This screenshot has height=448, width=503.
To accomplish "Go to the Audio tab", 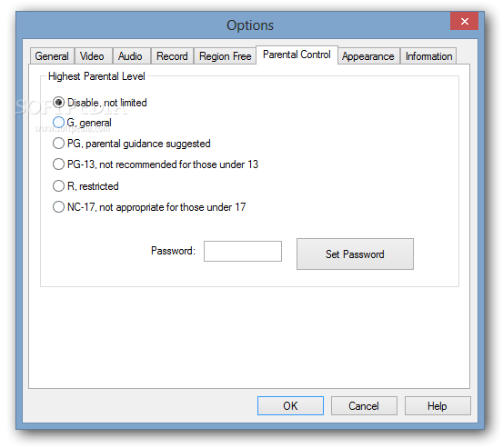I will point(132,56).
